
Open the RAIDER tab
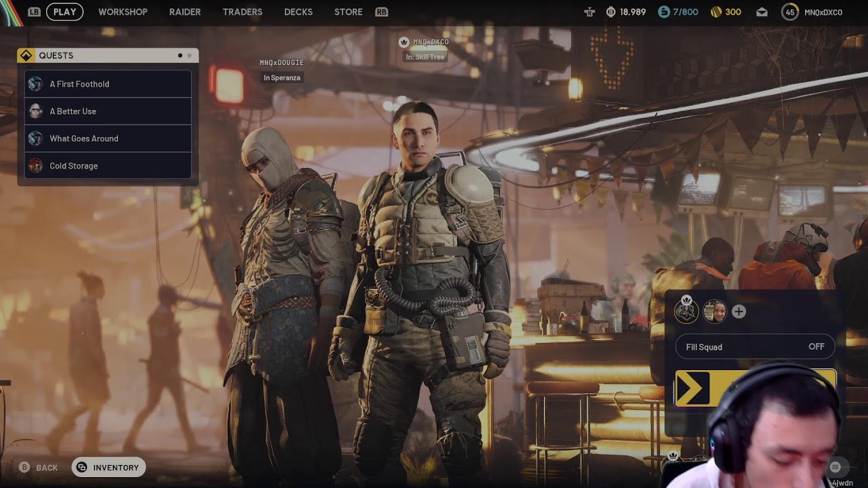(x=185, y=12)
